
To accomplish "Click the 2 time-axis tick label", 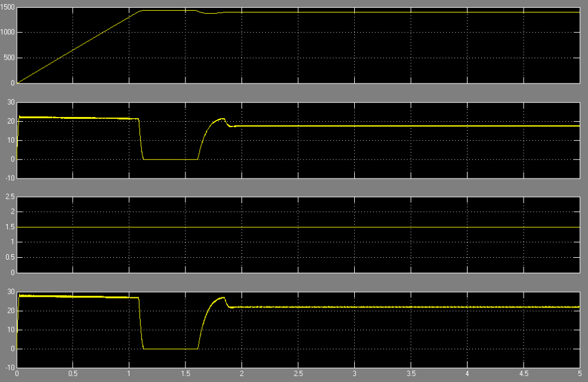I will pyautogui.click(x=242, y=374).
